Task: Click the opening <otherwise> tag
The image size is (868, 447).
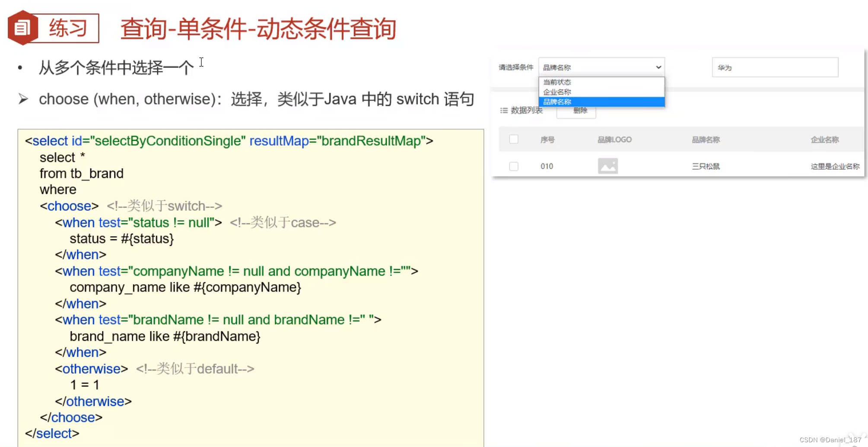Action: [x=92, y=369]
